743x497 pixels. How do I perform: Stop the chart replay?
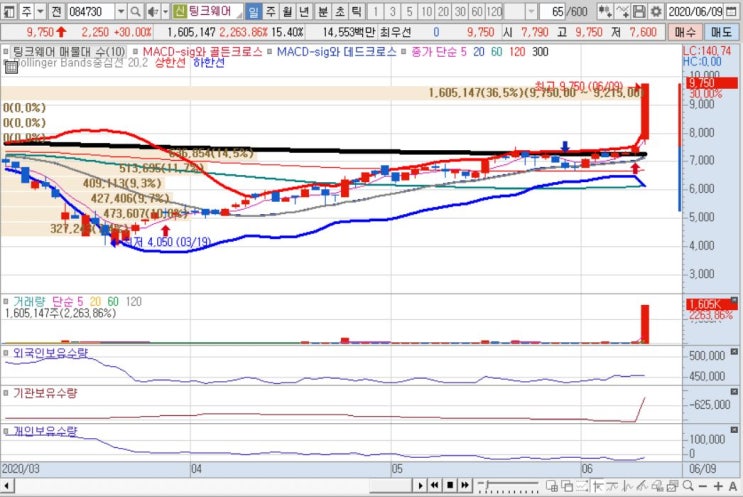point(450,485)
